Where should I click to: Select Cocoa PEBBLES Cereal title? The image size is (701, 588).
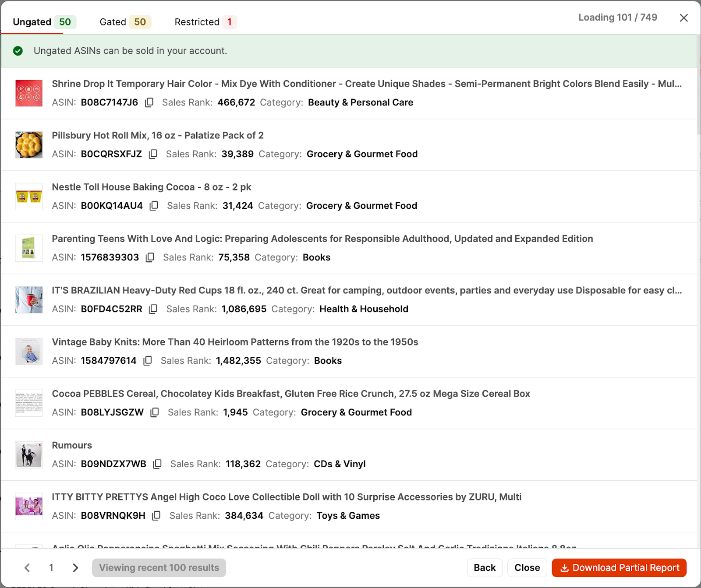[291, 394]
